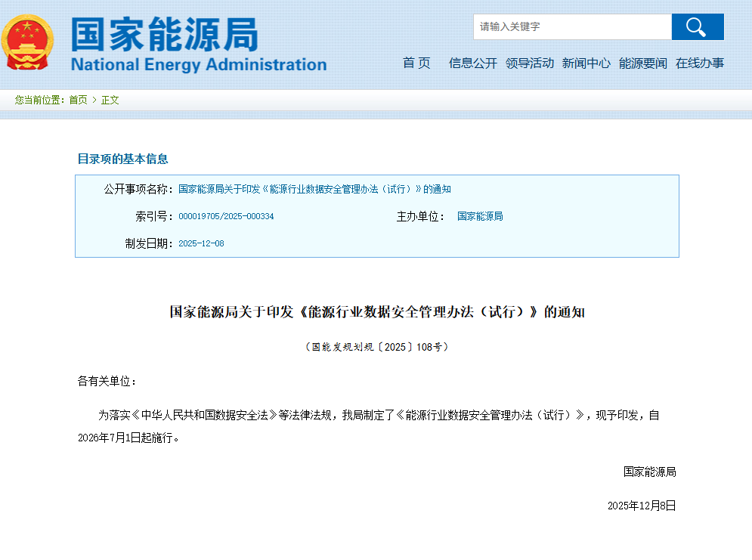Click the search magnifier icon
752x560 pixels.
pos(697,26)
